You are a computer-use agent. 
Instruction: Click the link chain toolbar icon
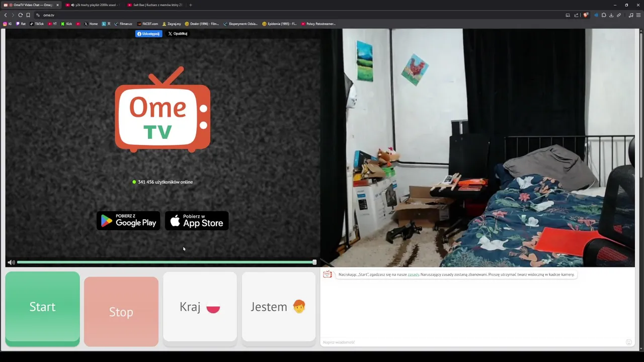pos(619,15)
